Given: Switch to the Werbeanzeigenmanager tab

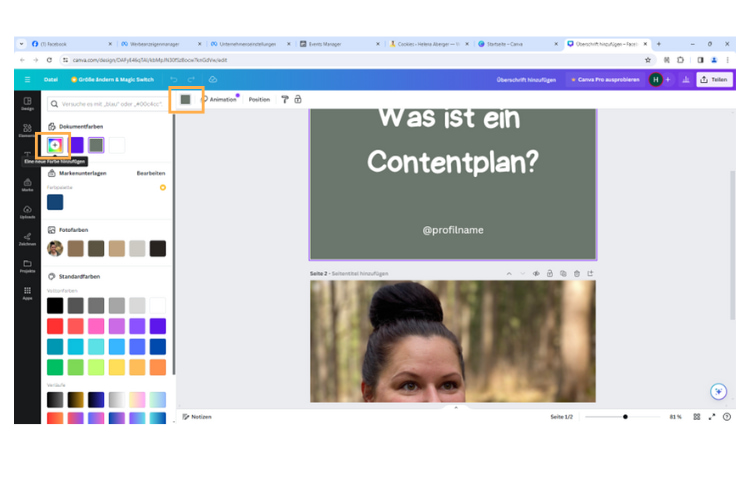Looking at the screenshot, I should [x=161, y=44].
